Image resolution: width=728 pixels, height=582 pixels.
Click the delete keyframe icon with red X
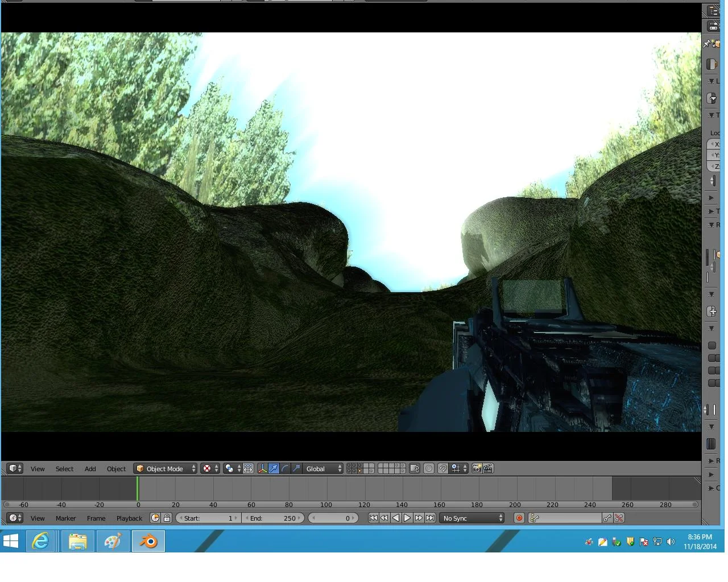[619, 518]
